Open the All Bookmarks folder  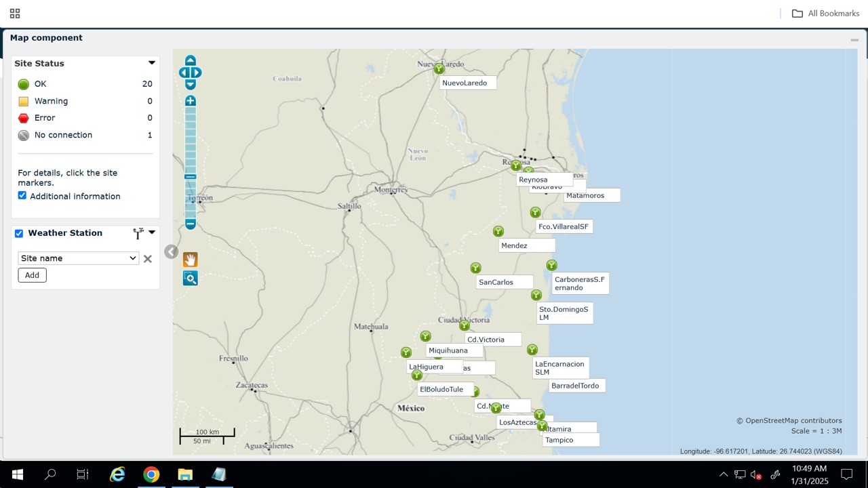(x=825, y=14)
